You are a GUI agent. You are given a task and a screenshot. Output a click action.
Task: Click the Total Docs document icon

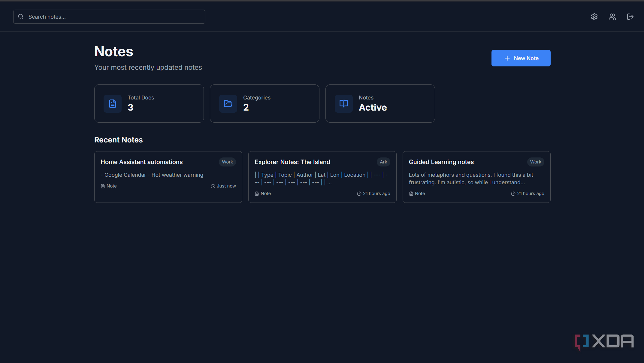113,104
